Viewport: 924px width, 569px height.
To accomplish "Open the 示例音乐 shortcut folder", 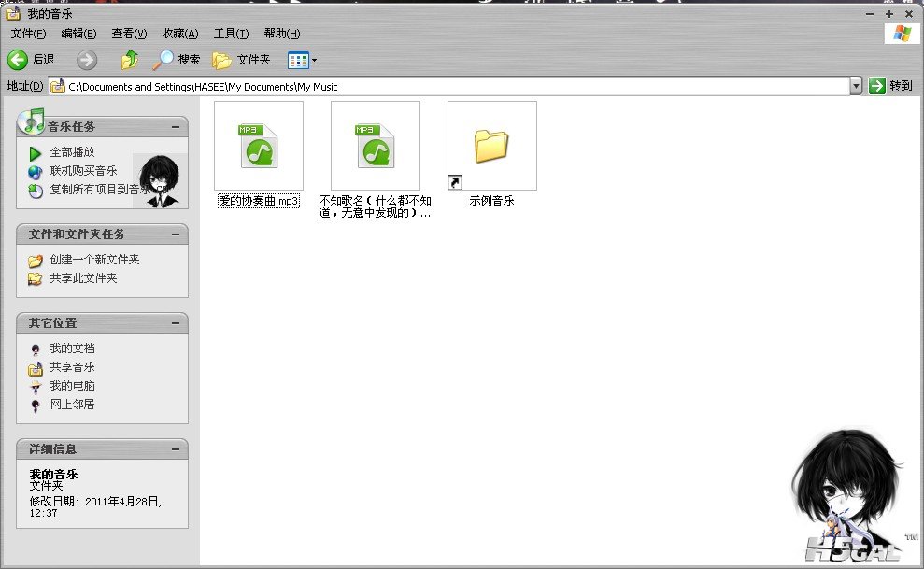I will tap(491, 146).
